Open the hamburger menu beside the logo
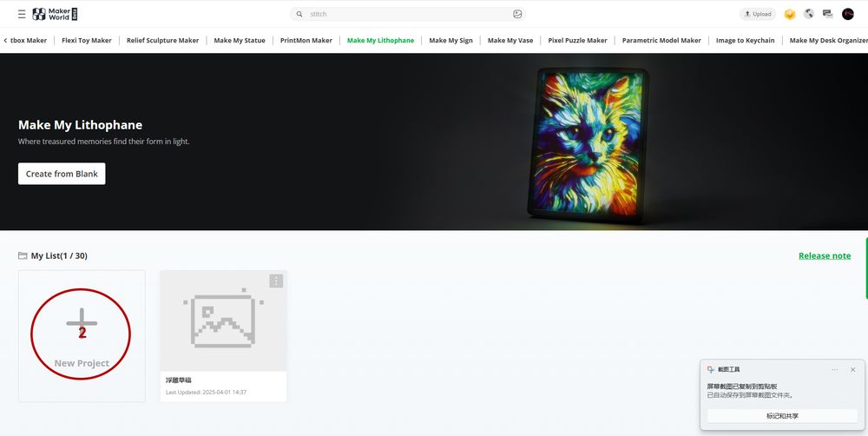 (x=22, y=14)
